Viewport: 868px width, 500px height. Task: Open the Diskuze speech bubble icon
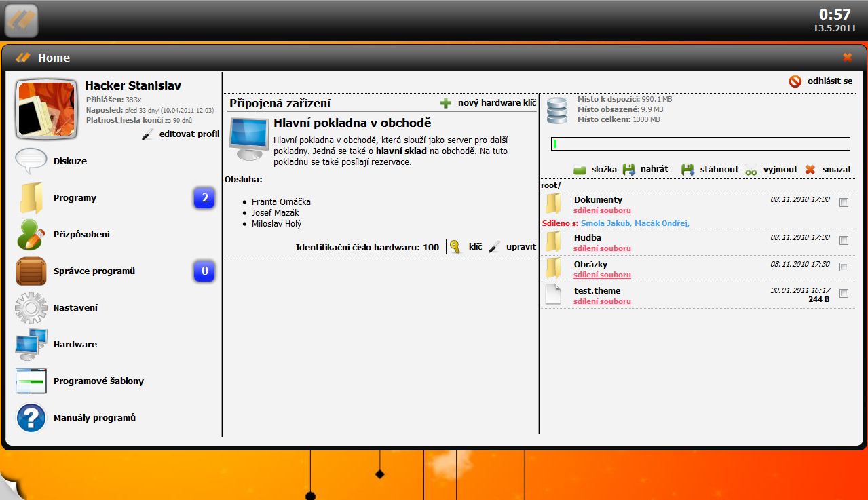(x=31, y=161)
